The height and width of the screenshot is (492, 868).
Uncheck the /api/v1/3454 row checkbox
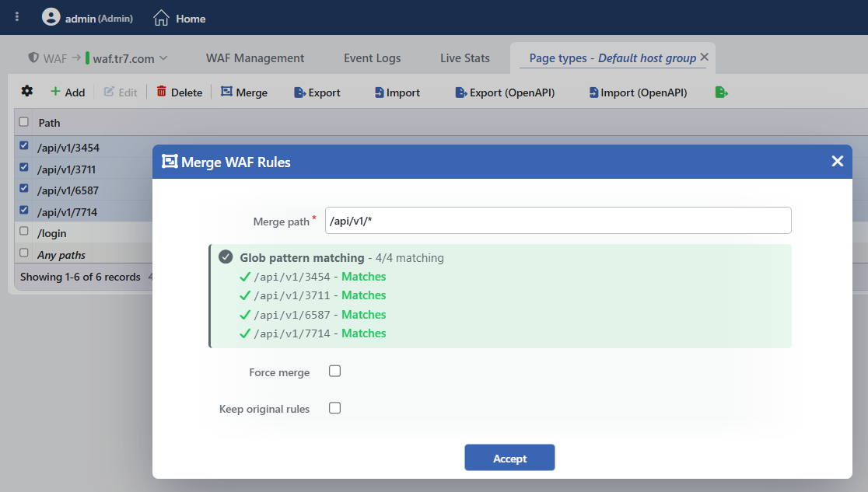24,145
